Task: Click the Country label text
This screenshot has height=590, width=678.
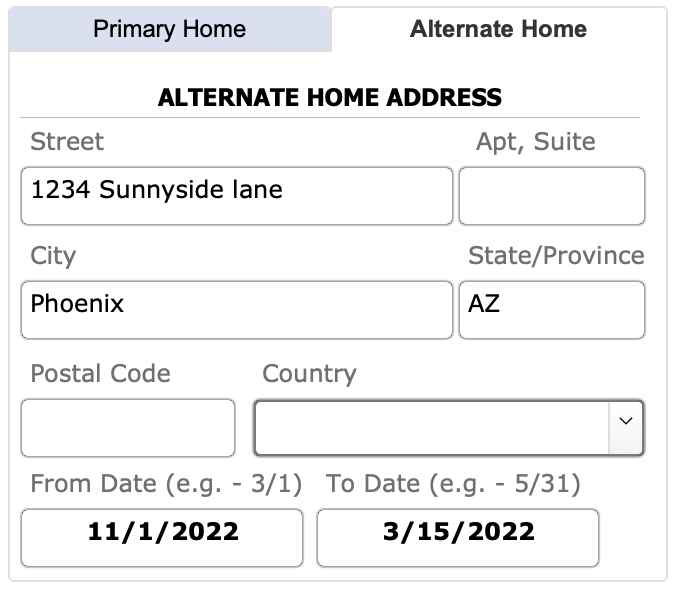Action: (309, 374)
